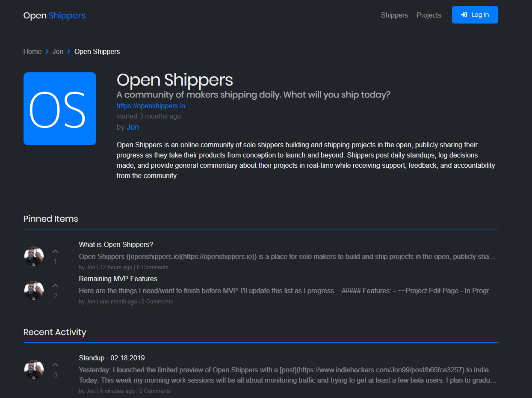
Task: Click avatar beside 'Remaining MVP Features'
Action: pos(34,290)
